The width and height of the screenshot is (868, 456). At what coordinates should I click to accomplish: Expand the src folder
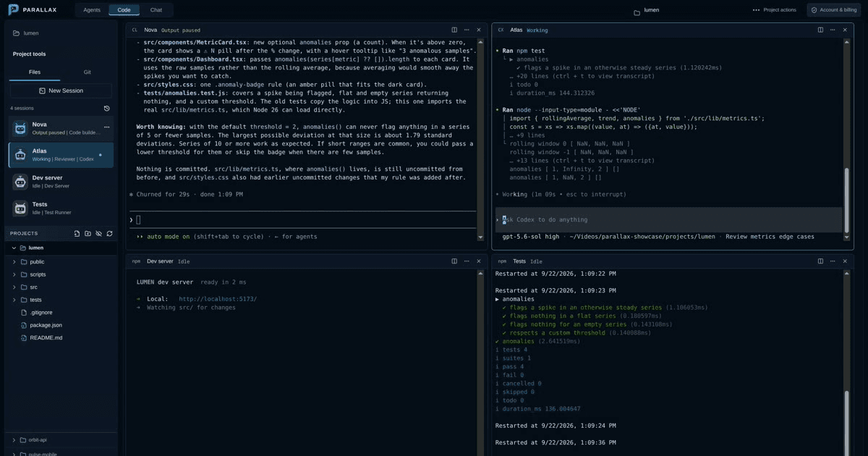[14, 287]
